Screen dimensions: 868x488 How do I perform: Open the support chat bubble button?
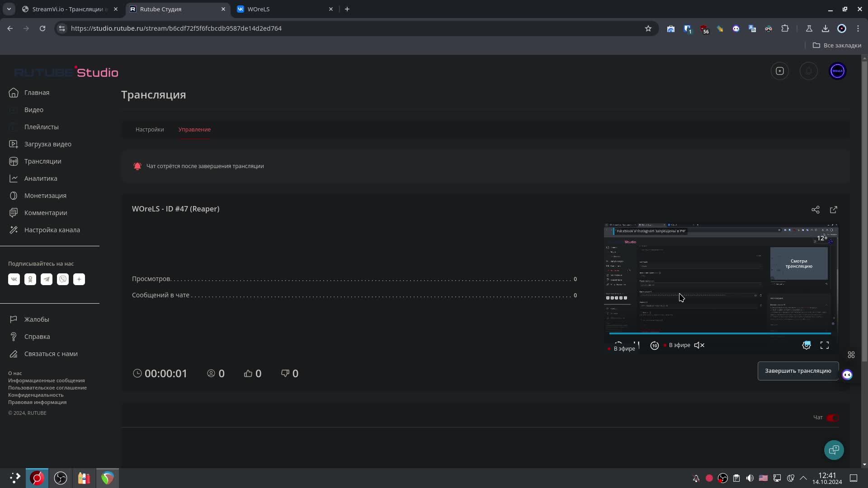point(834,450)
